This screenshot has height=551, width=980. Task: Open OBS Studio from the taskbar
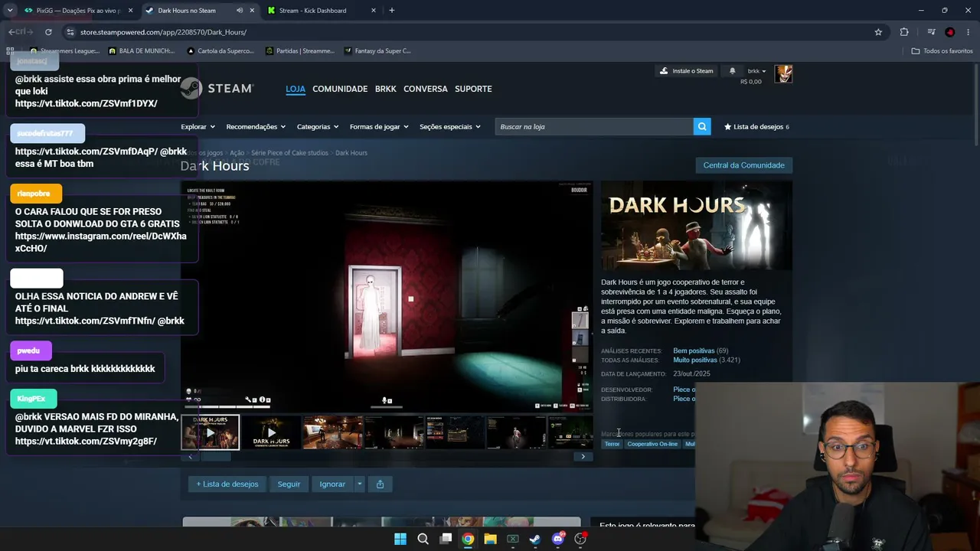pos(580,539)
